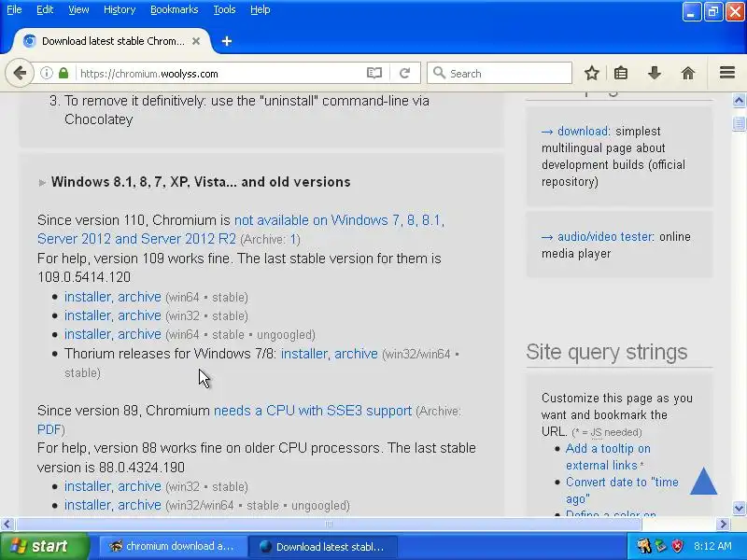
Task: Open the downloads arrow icon
Action: [x=655, y=74]
